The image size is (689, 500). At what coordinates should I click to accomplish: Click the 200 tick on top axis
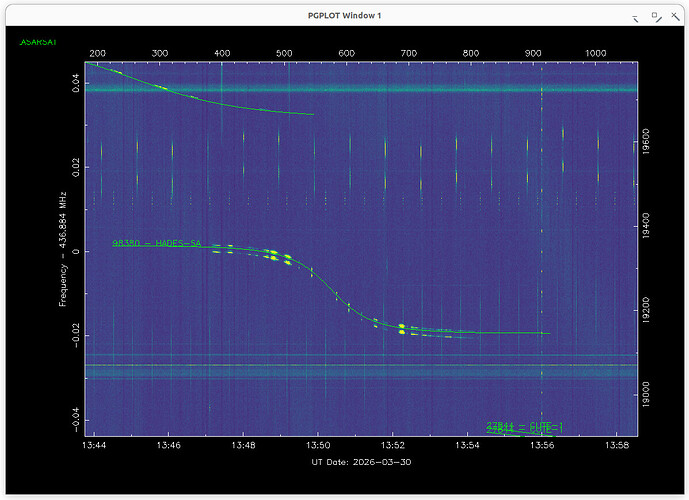tap(98, 53)
